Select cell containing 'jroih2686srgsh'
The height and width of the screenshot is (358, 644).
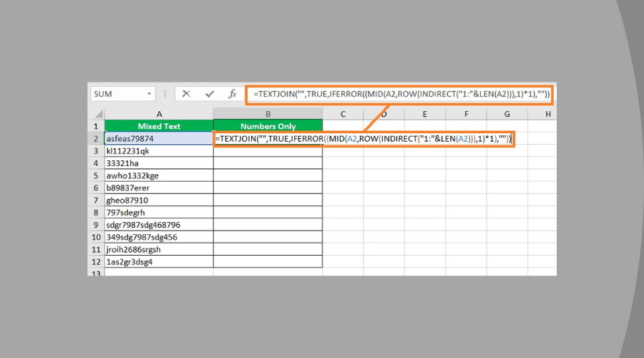[159, 249]
